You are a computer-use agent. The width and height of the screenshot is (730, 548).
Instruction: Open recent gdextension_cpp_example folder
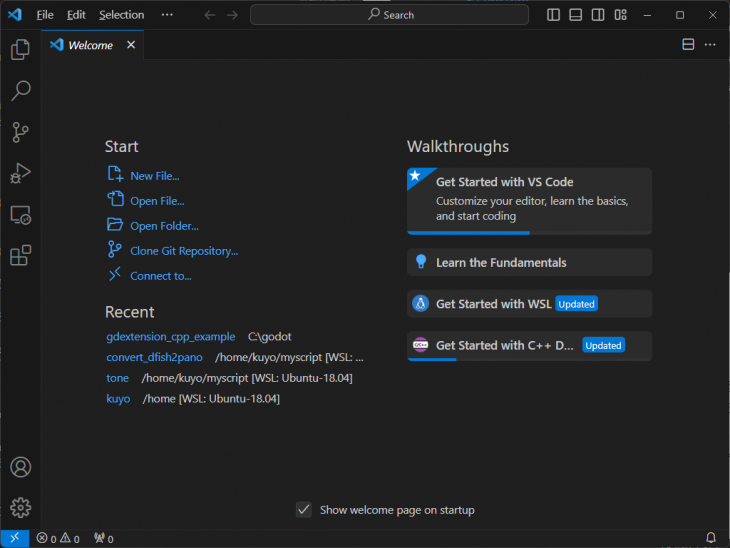[x=170, y=337]
